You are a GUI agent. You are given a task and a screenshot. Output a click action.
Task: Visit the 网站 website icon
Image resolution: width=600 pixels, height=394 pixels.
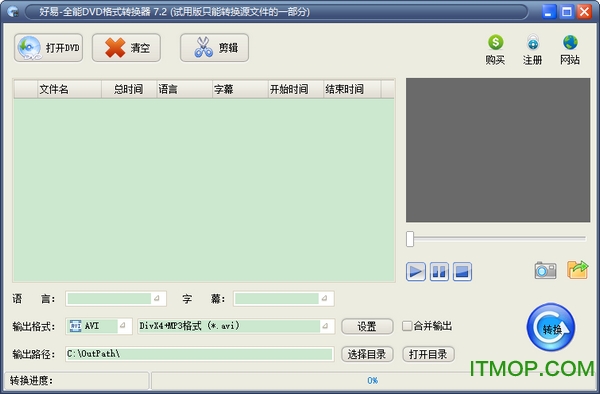click(x=570, y=50)
